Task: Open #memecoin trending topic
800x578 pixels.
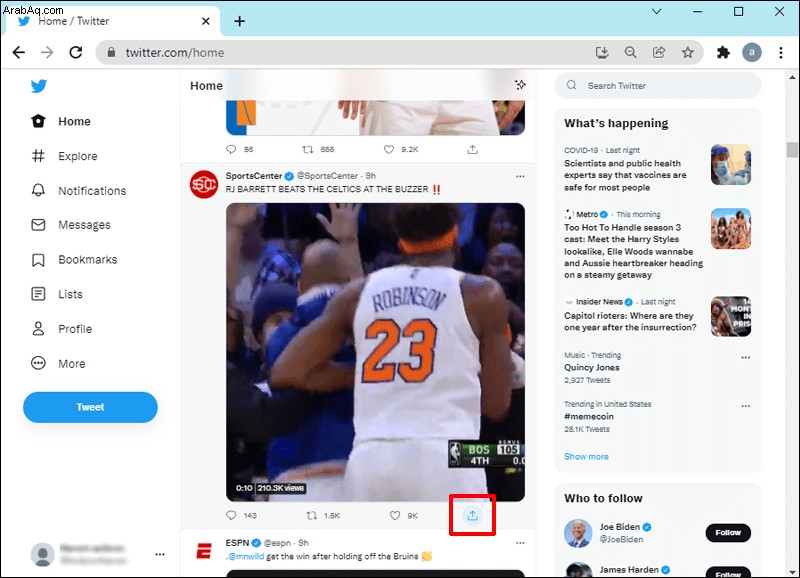Action: (x=589, y=416)
